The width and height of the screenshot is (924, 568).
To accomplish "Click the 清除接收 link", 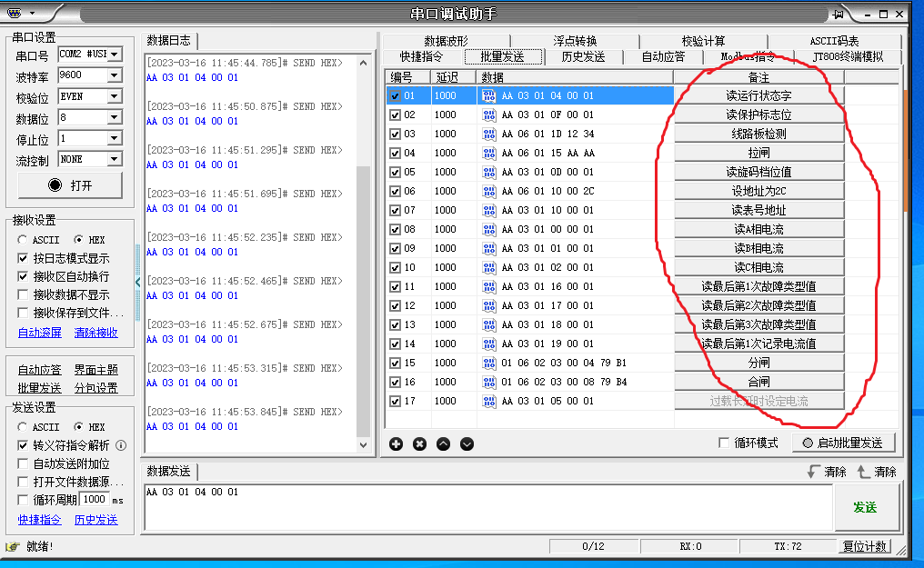I will coord(96,333).
